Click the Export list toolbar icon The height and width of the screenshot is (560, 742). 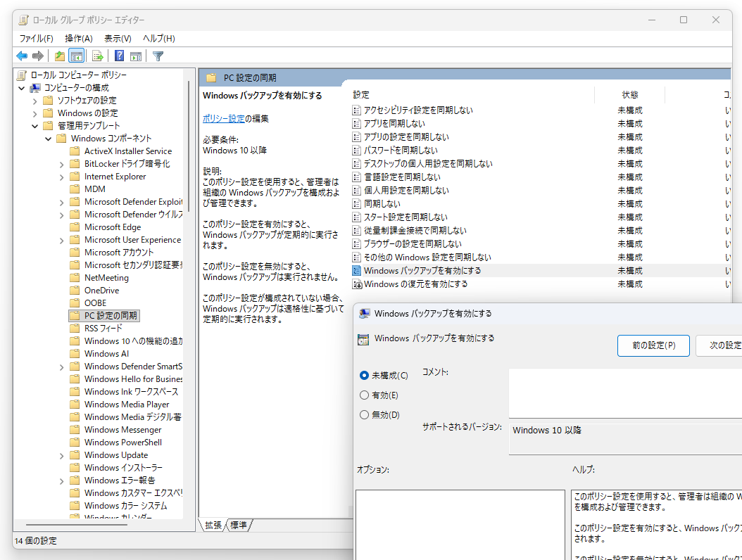97,56
